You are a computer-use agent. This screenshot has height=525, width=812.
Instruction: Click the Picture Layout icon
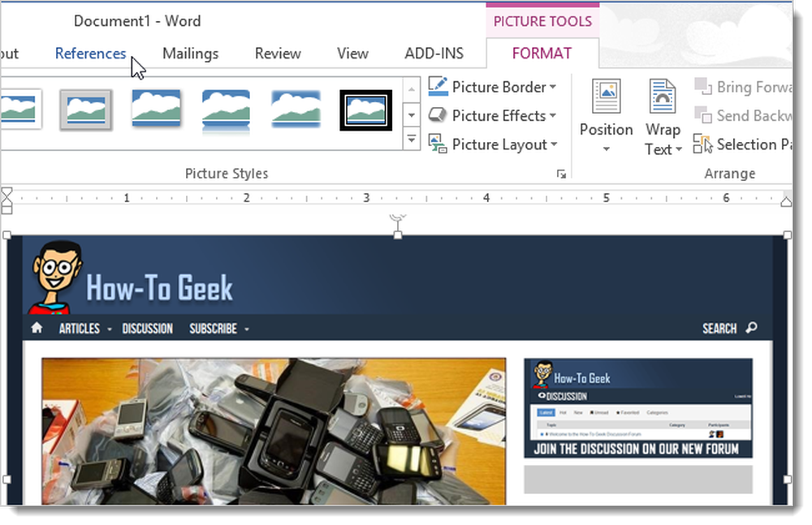point(438,144)
